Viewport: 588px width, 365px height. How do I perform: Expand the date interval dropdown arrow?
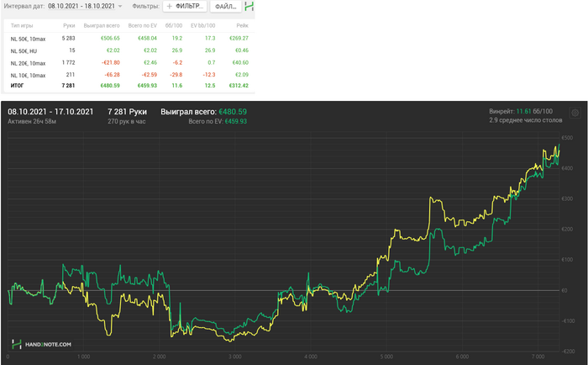(120, 7)
